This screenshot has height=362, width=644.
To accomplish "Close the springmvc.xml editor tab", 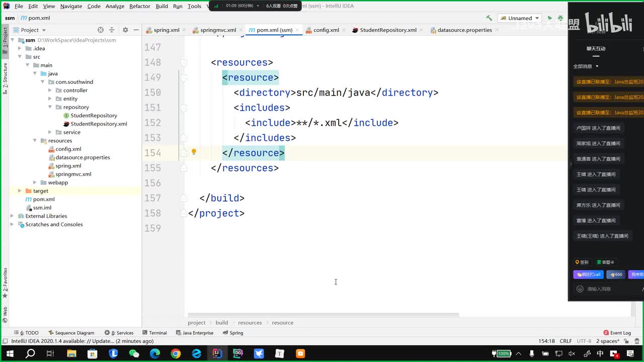I will click(x=240, y=30).
